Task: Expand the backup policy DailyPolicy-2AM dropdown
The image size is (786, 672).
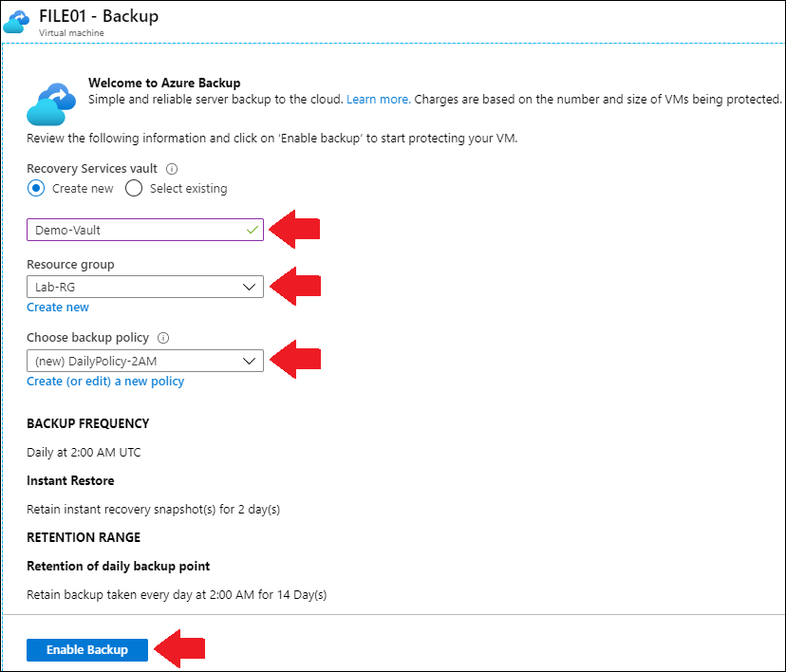Action: (145, 361)
